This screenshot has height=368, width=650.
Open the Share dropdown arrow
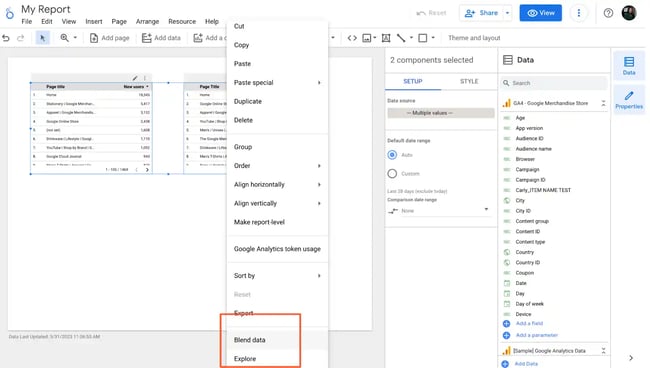[x=507, y=13]
